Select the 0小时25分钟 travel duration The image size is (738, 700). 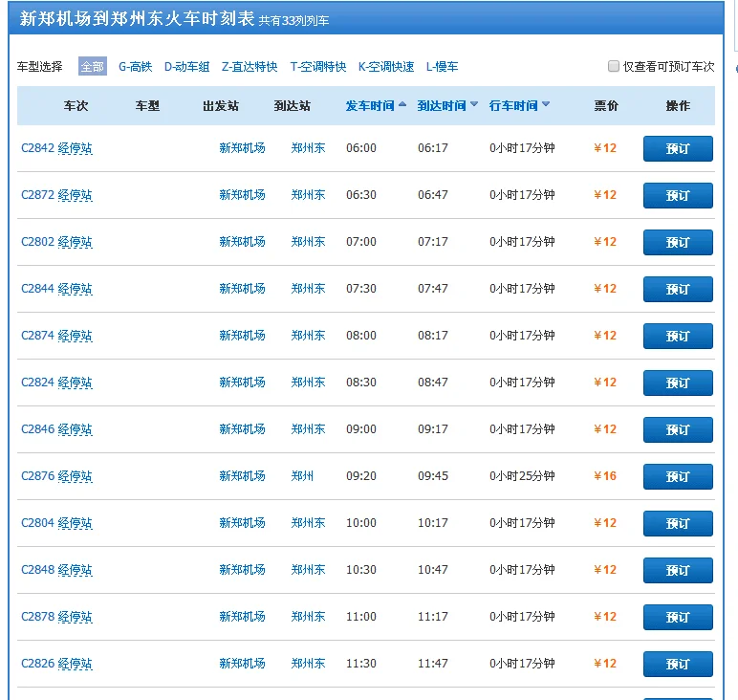522,476
